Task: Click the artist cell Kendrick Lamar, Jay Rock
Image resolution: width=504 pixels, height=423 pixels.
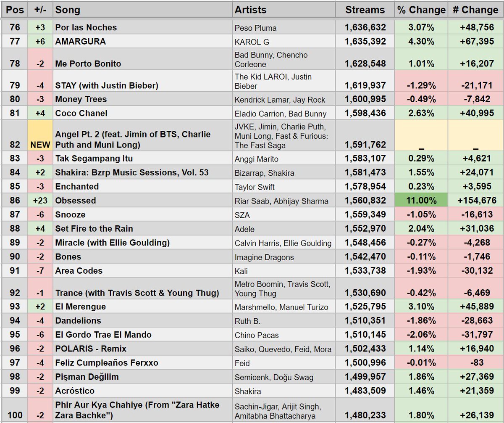Action: [284, 99]
